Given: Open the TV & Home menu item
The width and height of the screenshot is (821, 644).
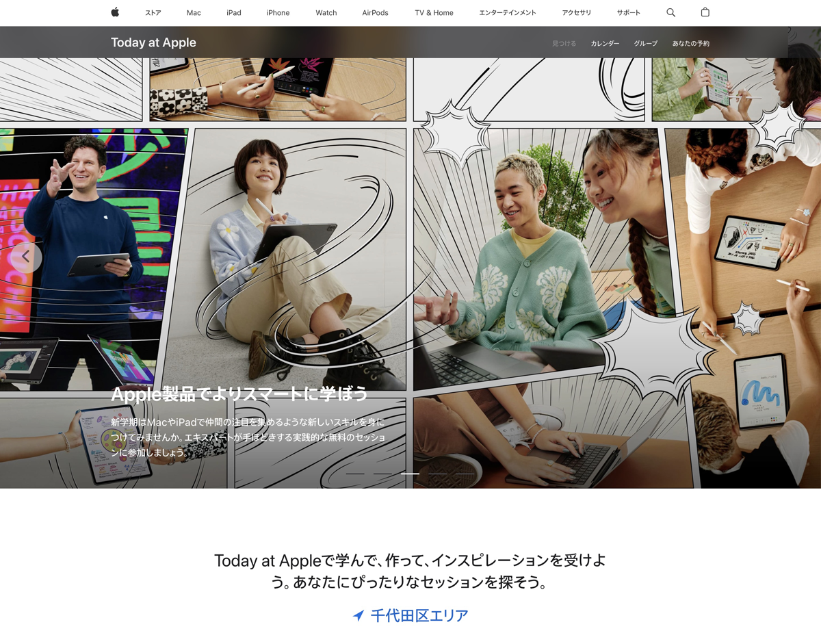Looking at the screenshot, I should (434, 12).
